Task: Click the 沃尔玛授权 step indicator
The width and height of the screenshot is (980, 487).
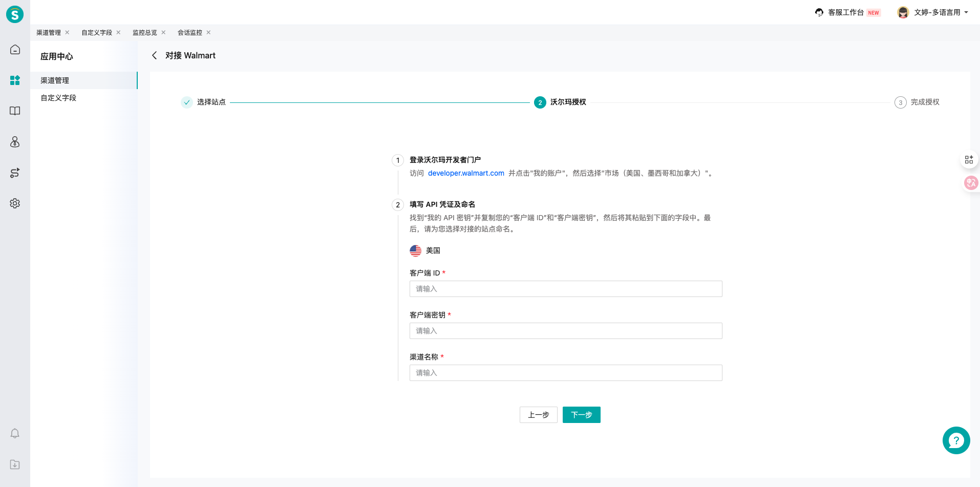Action: click(560, 102)
